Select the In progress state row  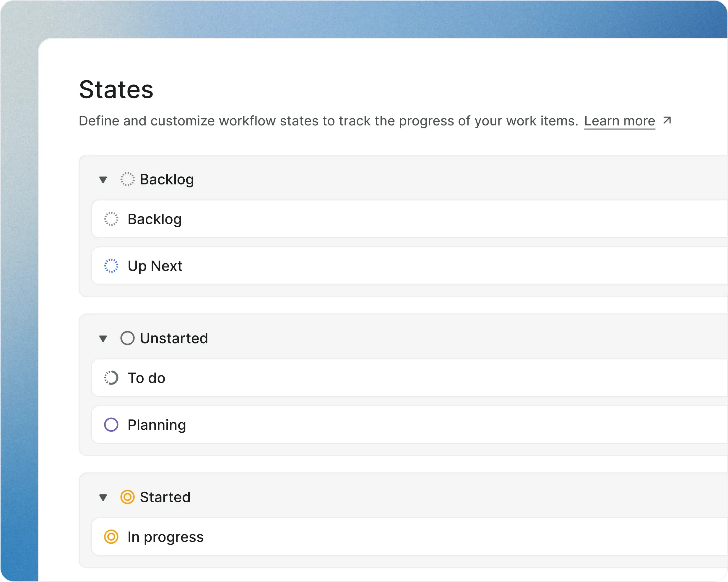pyautogui.click(x=165, y=537)
